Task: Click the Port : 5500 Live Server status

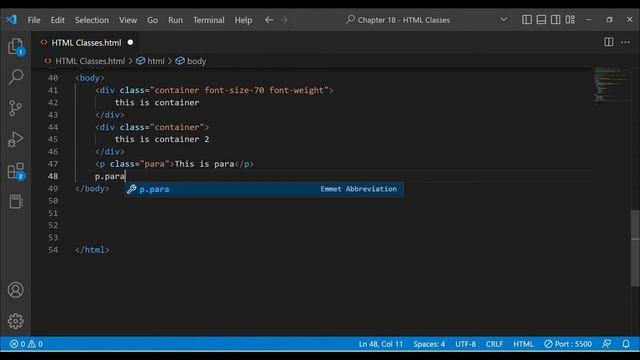Action: click(568, 344)
